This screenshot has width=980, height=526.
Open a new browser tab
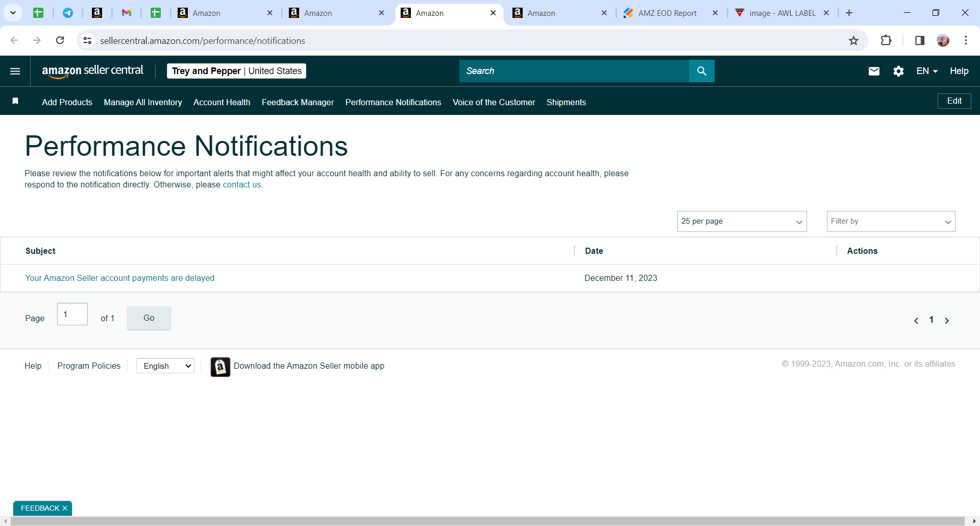click(849, 13)
